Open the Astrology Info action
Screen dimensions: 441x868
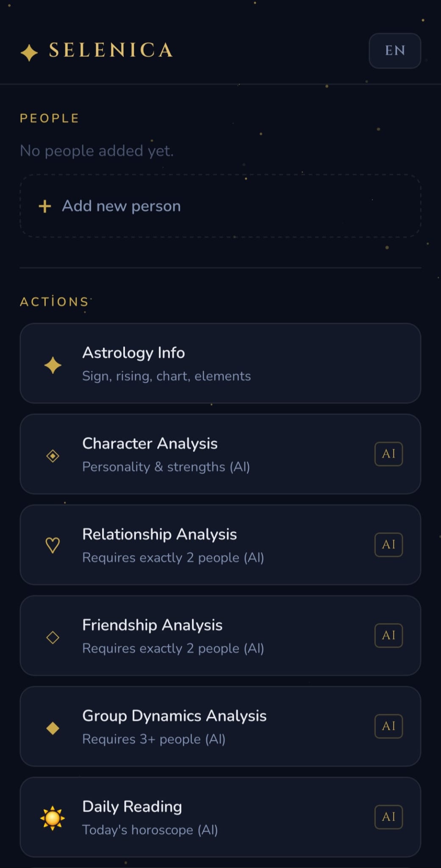pos(220,363)
